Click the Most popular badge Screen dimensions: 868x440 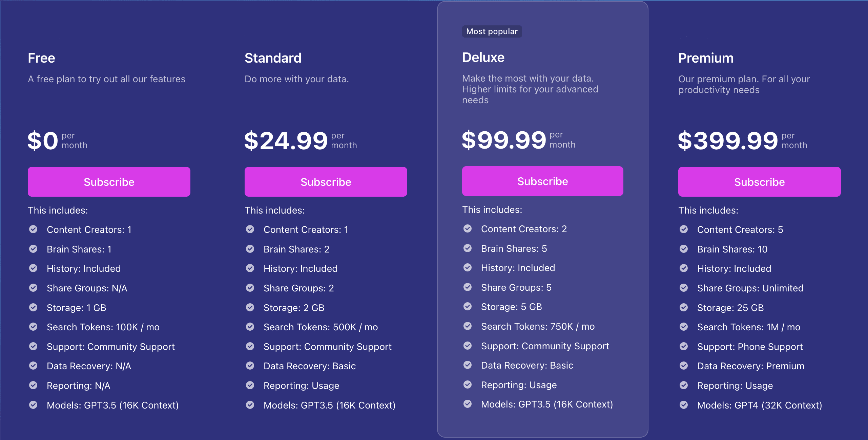492,31
